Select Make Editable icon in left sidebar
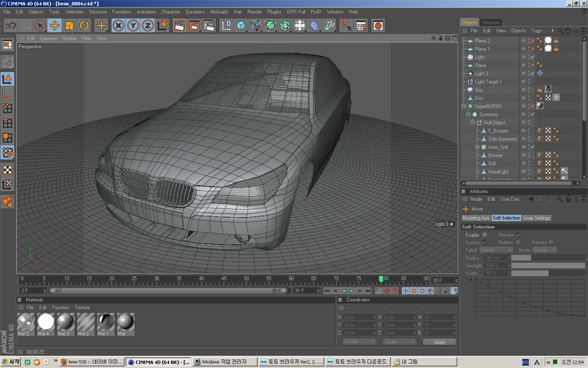Viewport: 588px width, 368px height. pyautogui.click(x=7, y=62)
